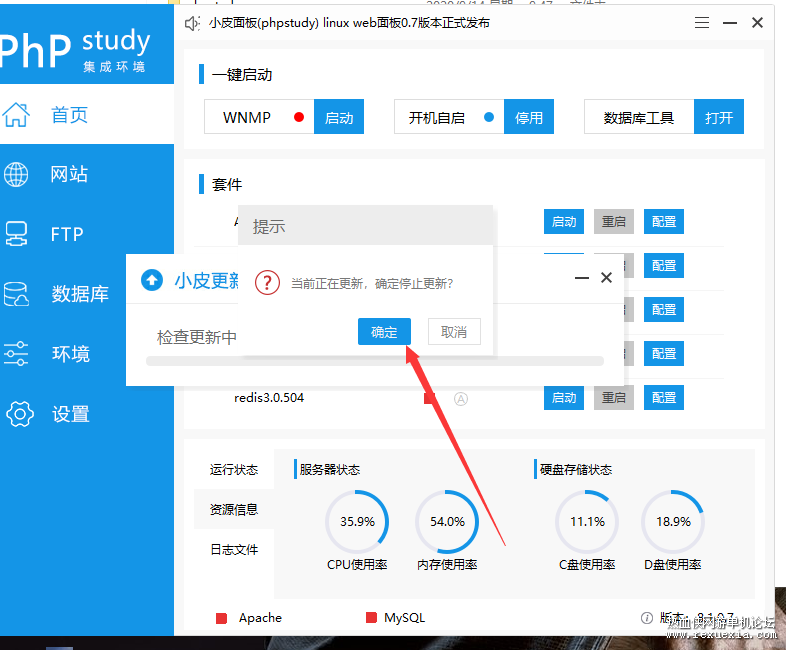Click the news headline about linux web面板0.7
This screenshot has height=650, width=786.
[x=349, y=23]
